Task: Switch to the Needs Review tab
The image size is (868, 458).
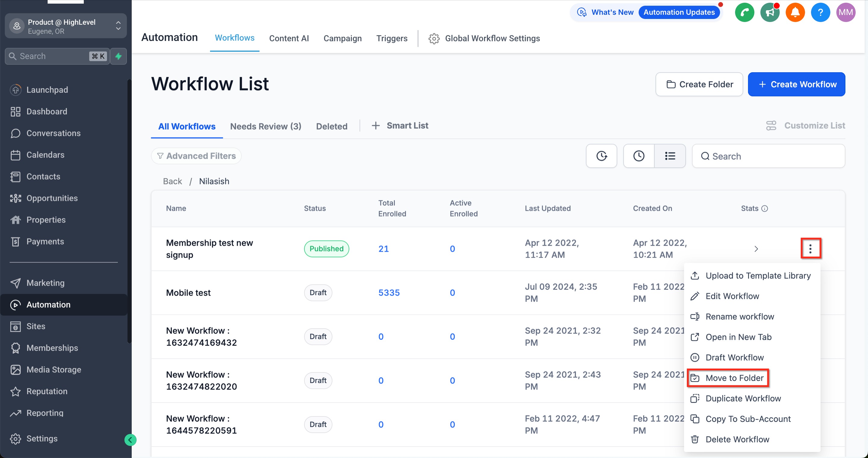Action: click(x=266, y=126)
